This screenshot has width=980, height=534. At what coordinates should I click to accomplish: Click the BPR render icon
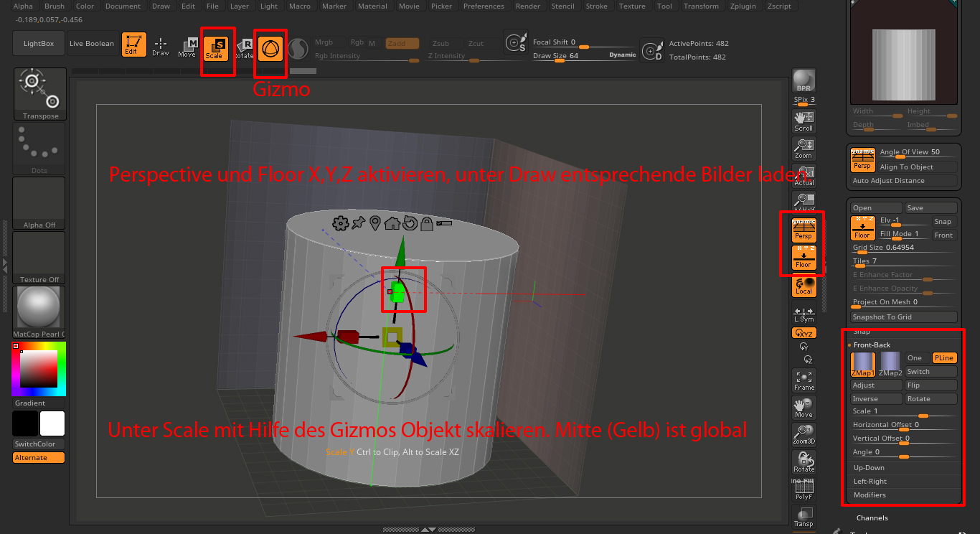pos(804,82)
